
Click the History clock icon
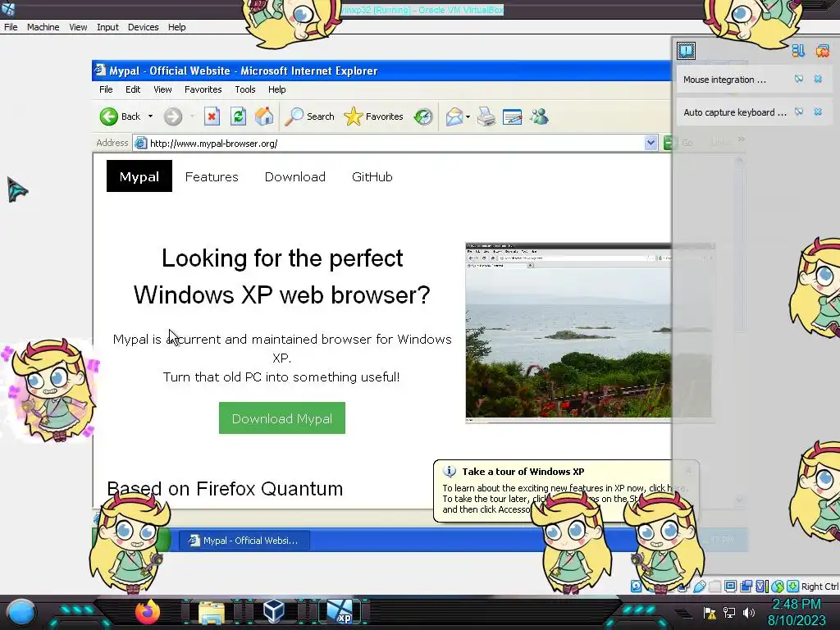point(423,116)
